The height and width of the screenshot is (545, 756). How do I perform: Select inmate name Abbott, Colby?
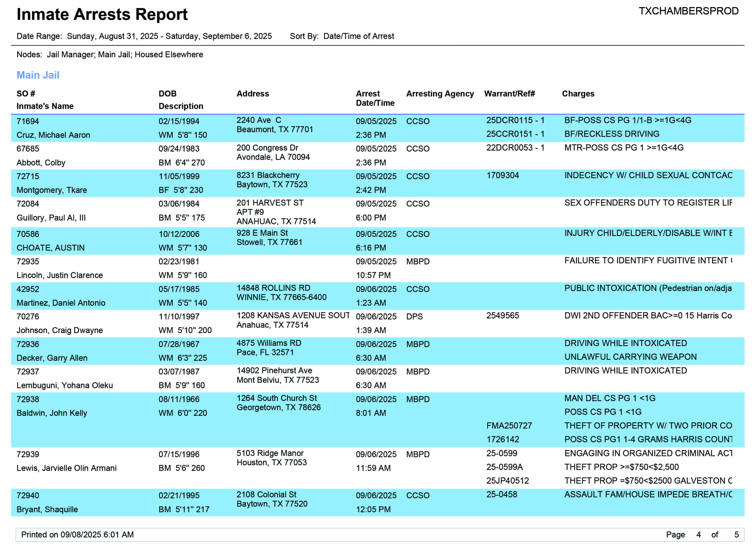[41, 163]
